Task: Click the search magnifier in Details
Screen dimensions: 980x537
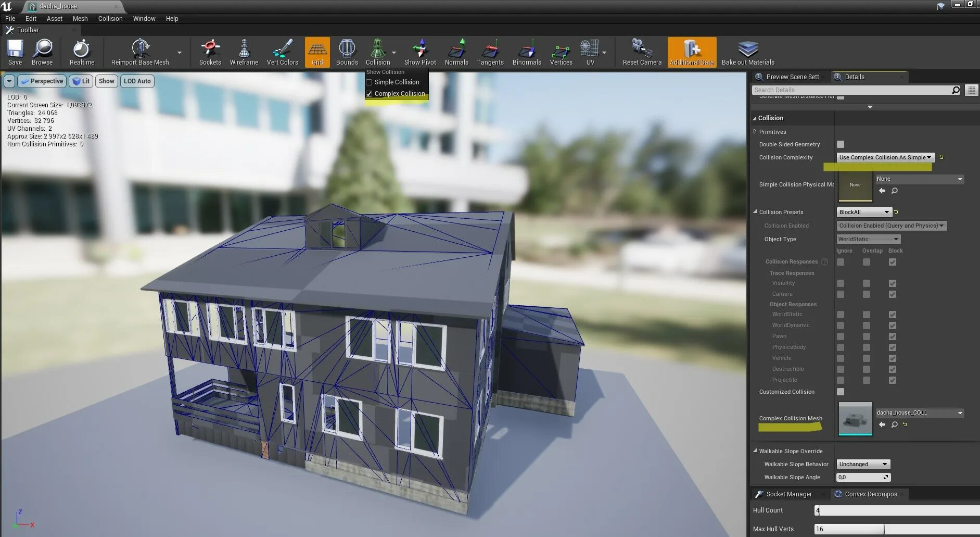Action: tap(956, 90)
